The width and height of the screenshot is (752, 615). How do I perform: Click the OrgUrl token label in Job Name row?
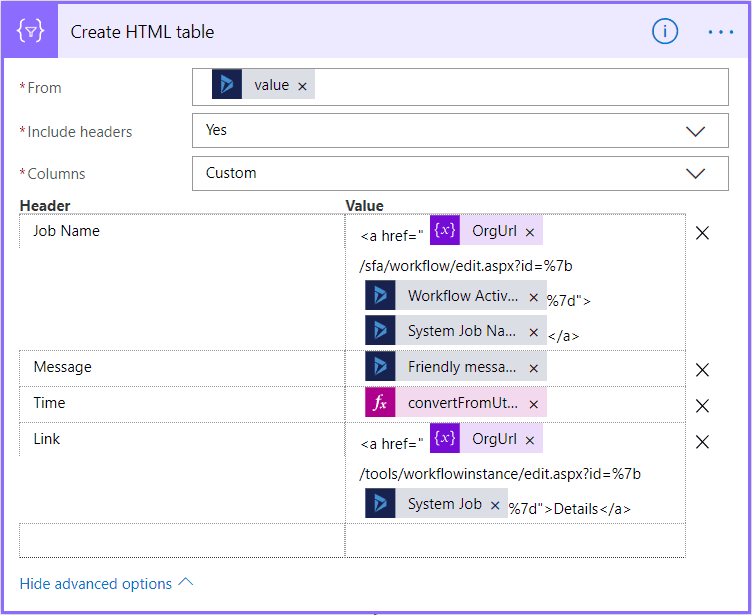[x=494, y=231]
